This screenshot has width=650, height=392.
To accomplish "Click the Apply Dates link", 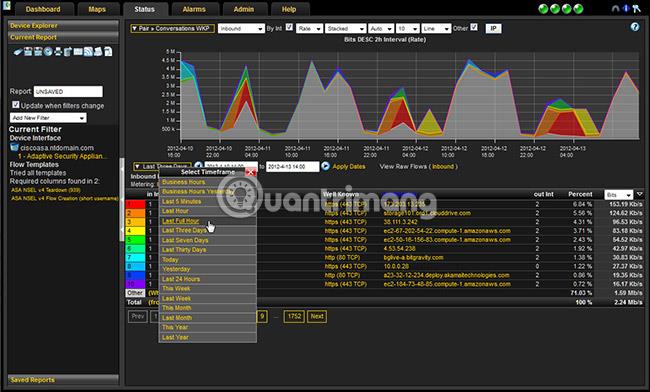I will tap(349, 167).
